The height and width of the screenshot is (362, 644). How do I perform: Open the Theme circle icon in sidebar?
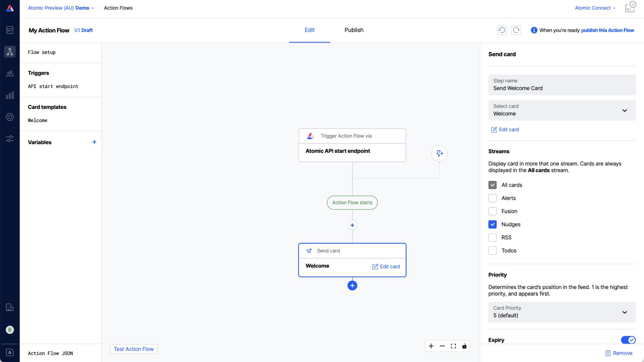10,117
